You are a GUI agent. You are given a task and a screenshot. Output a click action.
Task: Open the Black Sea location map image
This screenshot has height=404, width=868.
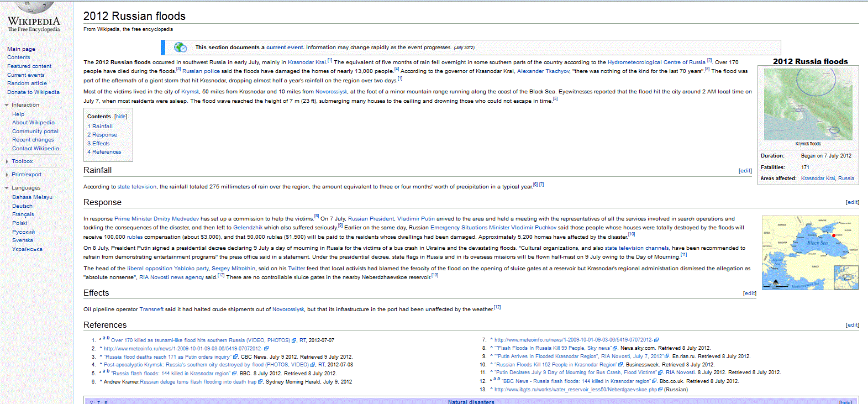point(810,253)
